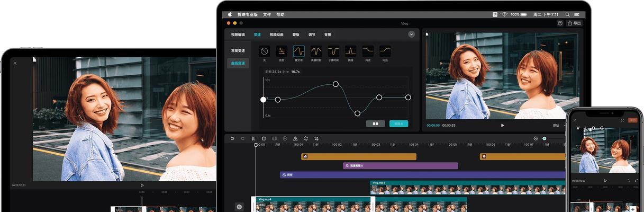This screenshot has width=644, height=212.
Task: Select the purple filter clip on the timeline
Action: [x=400, y=165]
